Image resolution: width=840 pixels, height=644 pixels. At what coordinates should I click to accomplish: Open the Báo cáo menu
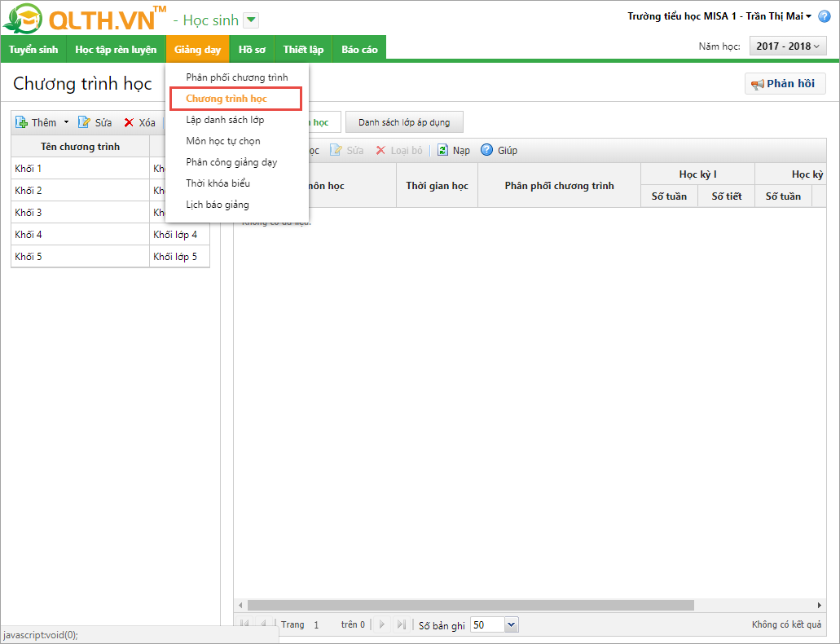point(359,50)
